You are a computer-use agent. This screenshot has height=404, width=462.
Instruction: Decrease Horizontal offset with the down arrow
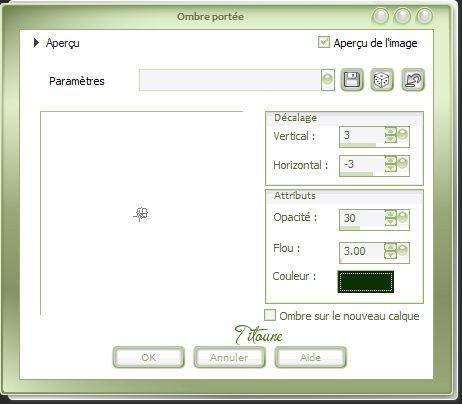tap(391, 168)
